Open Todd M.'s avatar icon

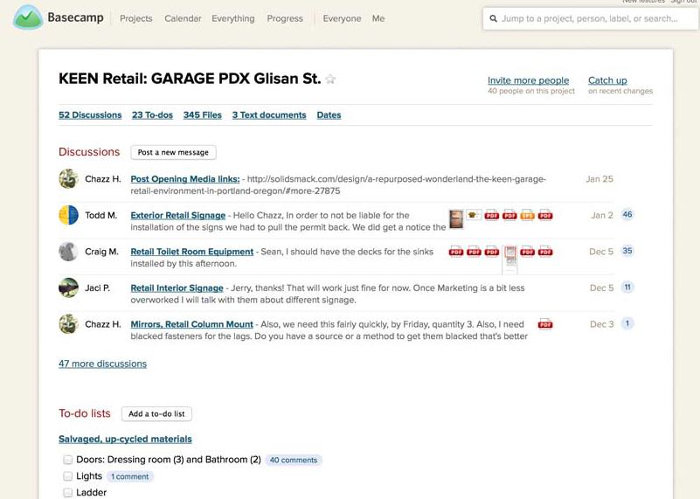(69, 215)
